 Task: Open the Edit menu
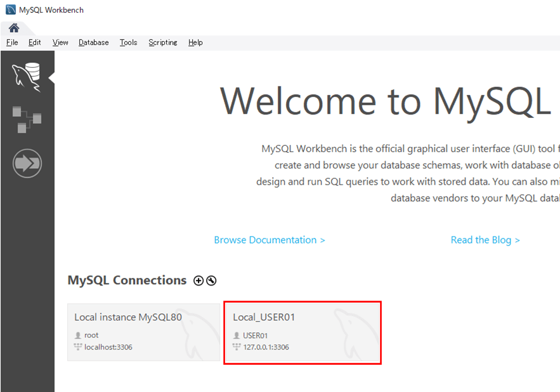34,42
